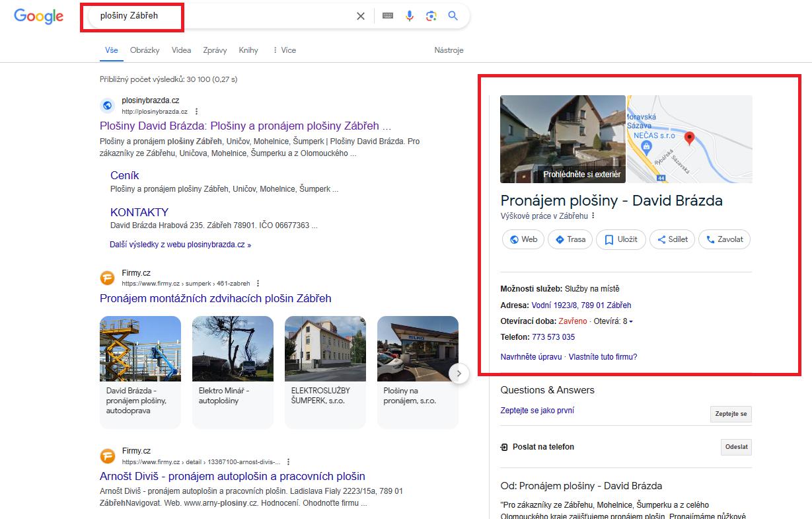Viewport: 812px width, 519px height.
Task: Open David Brázda scissor lift thumbnail
Action: click(140, 348)
